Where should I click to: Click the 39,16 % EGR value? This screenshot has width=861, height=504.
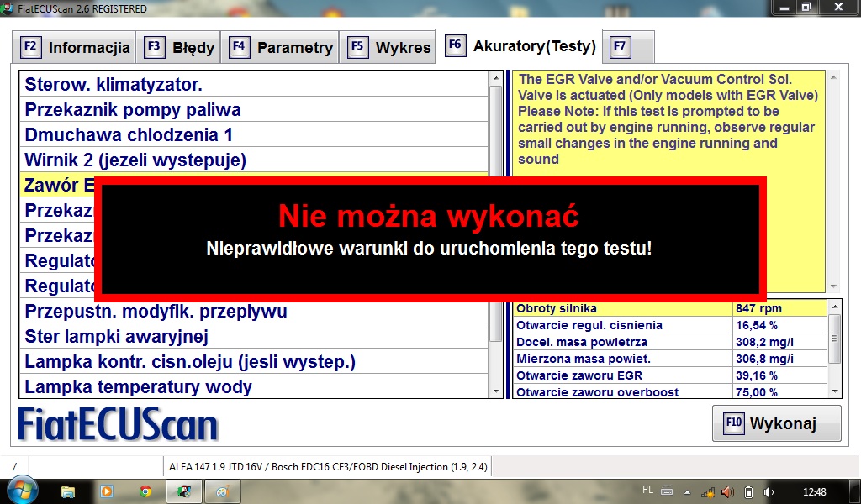(x=757, y=375)
